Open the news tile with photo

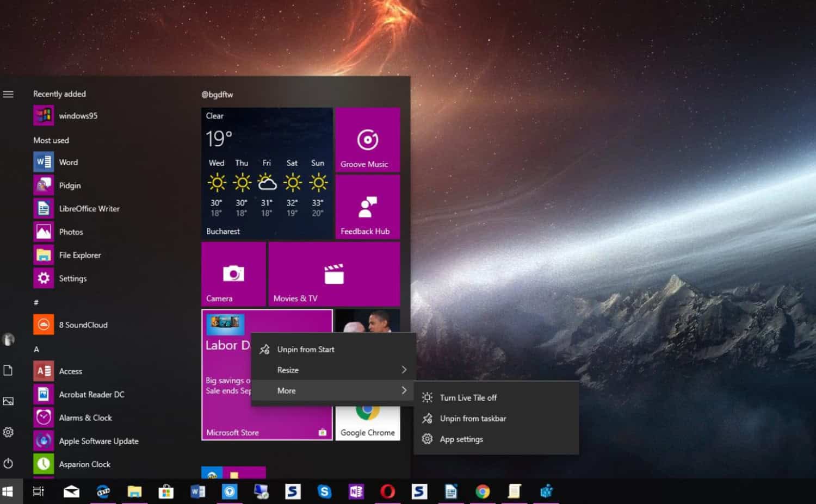pos(368,321)
